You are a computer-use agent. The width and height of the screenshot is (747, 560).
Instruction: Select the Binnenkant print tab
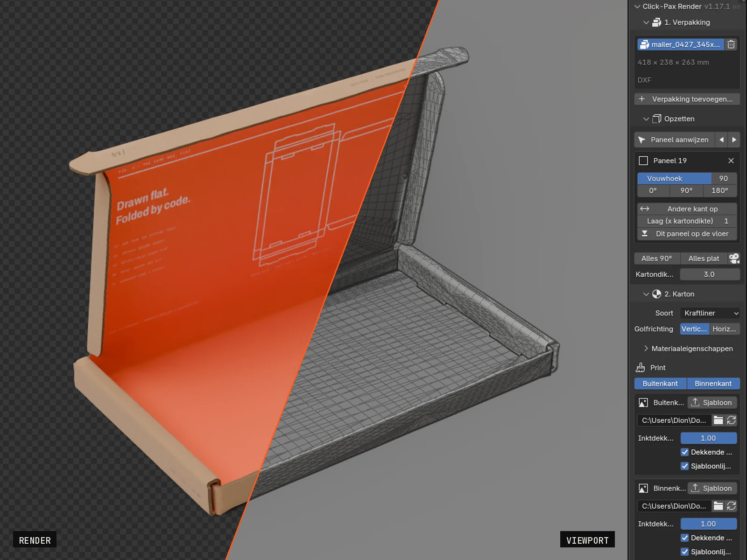(713, 384)
